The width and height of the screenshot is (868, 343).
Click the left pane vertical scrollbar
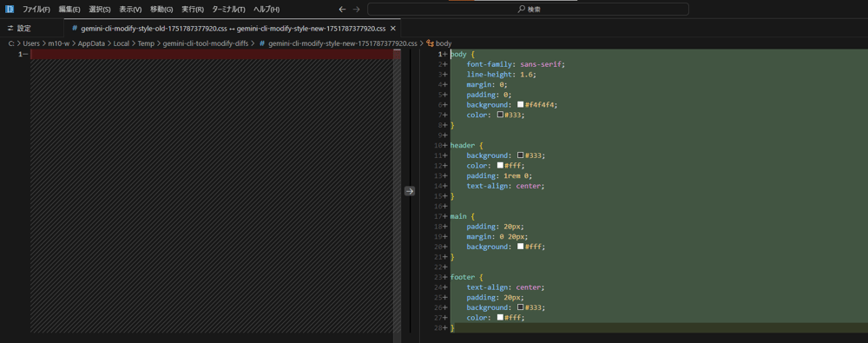pyautogui.click(x=397, y=195)
